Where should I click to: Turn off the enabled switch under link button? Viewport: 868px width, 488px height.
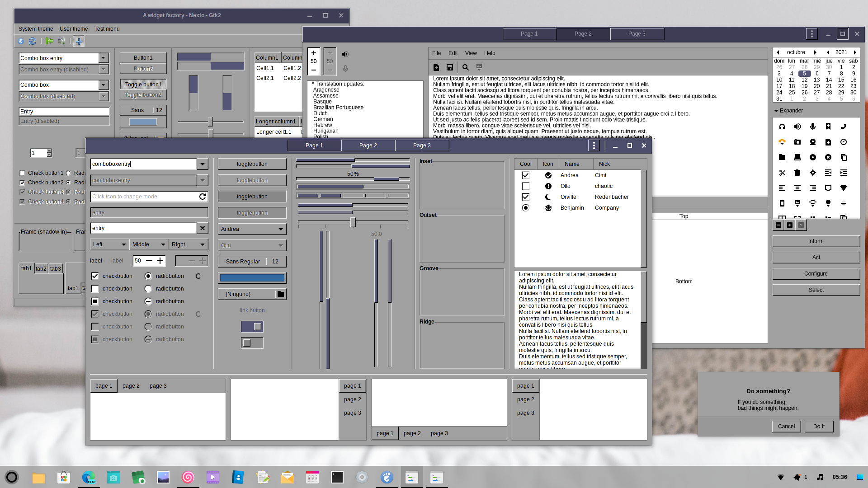[252, 327]
